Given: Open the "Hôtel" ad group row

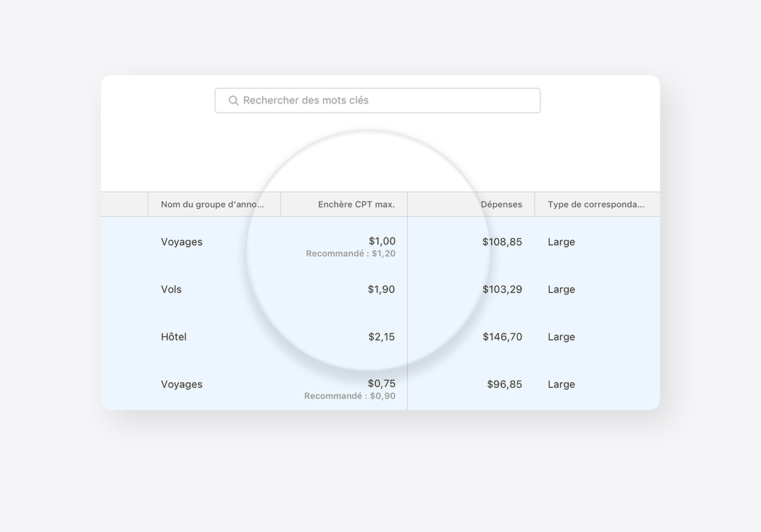Looking at the screenshot, I should click(174, 337).
